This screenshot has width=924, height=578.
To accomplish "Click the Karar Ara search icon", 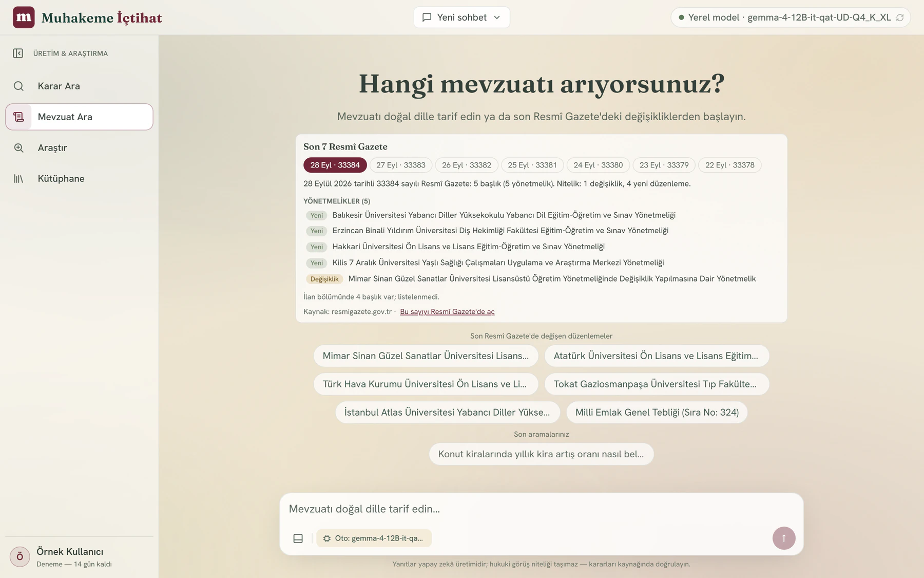I will tap(18, 86).
